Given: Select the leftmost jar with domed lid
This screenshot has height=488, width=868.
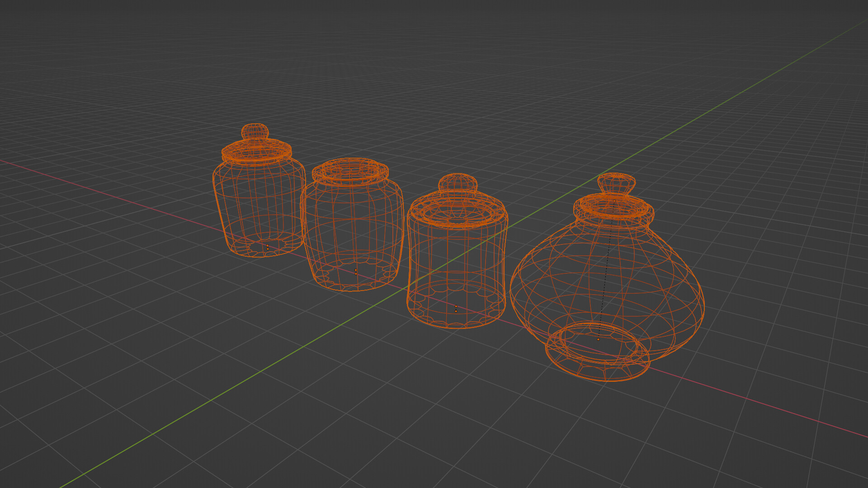Looking at the screenshot, I should [258, 203].
